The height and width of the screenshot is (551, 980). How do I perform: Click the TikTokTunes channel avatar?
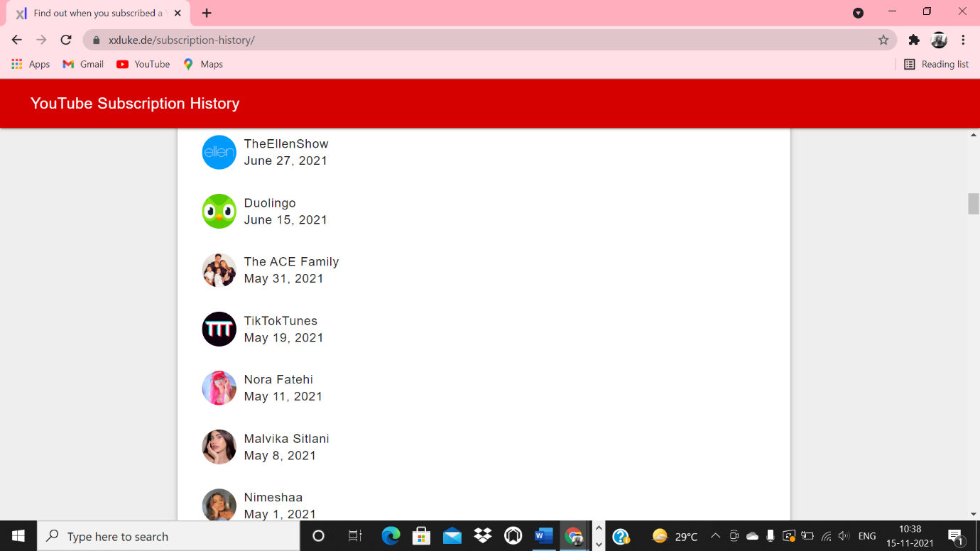click(219, 329)
